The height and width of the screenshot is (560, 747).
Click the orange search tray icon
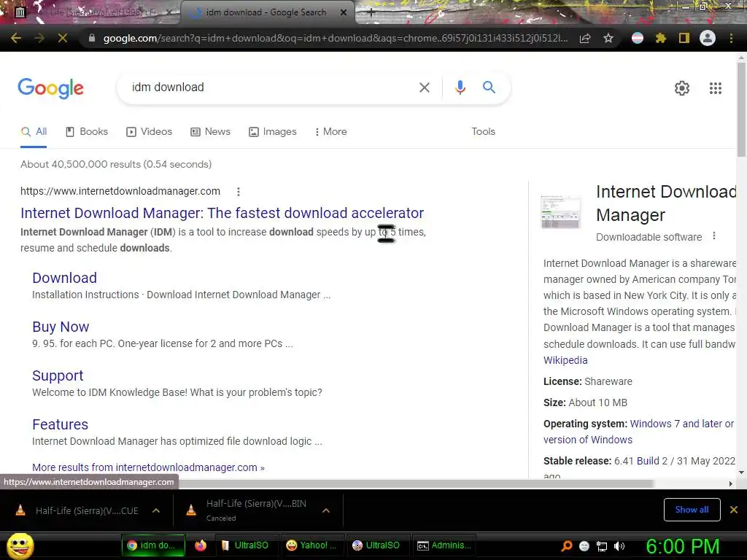tap(566, 546)
